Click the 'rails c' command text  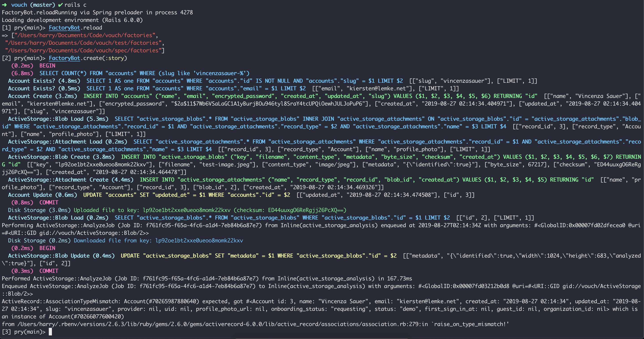(x=75, y=5)
